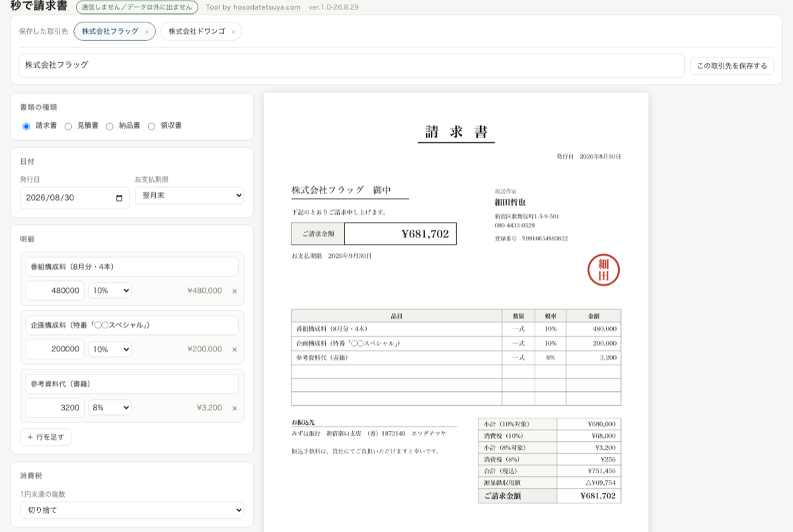
Task: Click 源泉徴収税額 △¥69,754 row
Action: coord(550,483)
